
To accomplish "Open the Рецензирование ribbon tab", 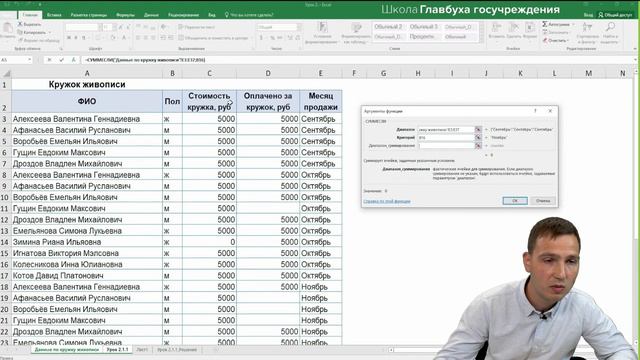I will pos(184,15).
